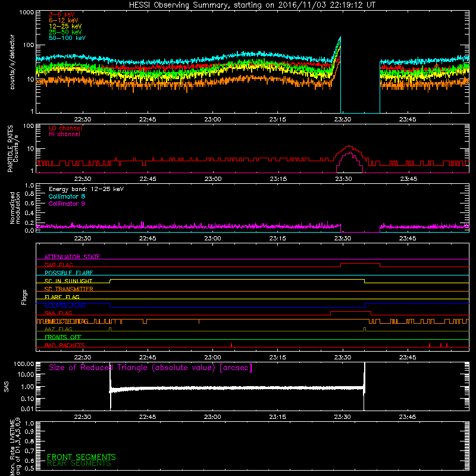Click the 'Collimator 9' legend label
Viewport: 476px width, 476px height.
(x=67, y=203)
